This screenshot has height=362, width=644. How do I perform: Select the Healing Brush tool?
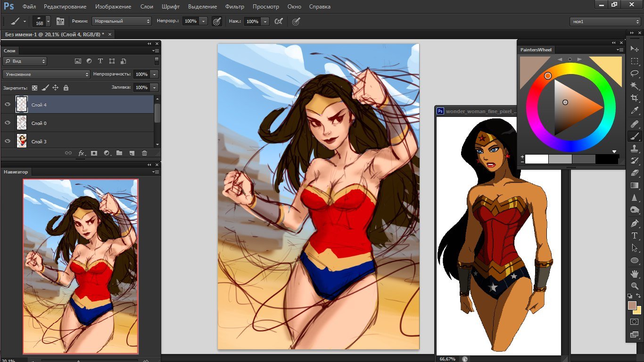635,124
